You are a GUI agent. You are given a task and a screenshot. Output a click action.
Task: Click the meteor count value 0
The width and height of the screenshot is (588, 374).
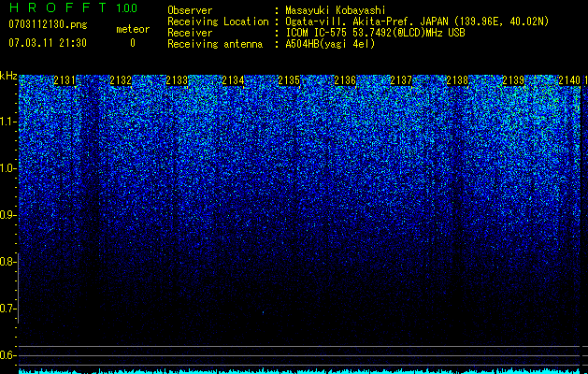(133, 43)
